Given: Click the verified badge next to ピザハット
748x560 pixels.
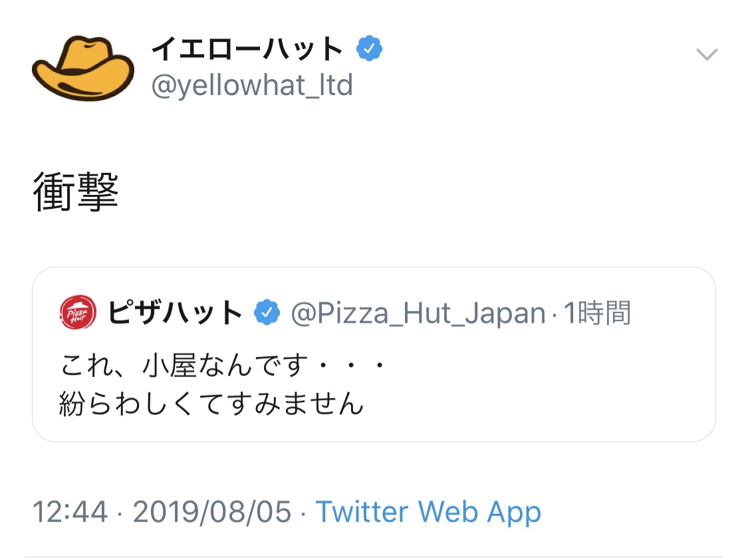Looking at the screenshot, I should click(267, 313).
